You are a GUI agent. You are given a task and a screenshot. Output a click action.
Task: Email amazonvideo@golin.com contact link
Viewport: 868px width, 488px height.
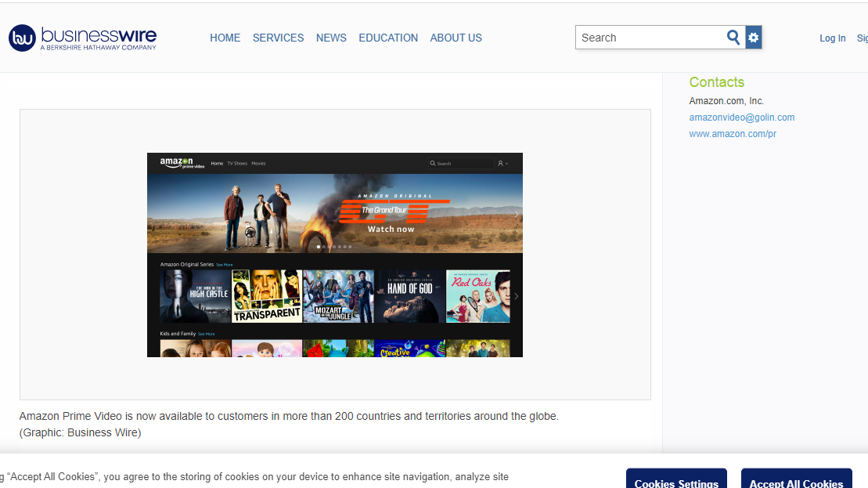tap(741, 117)
